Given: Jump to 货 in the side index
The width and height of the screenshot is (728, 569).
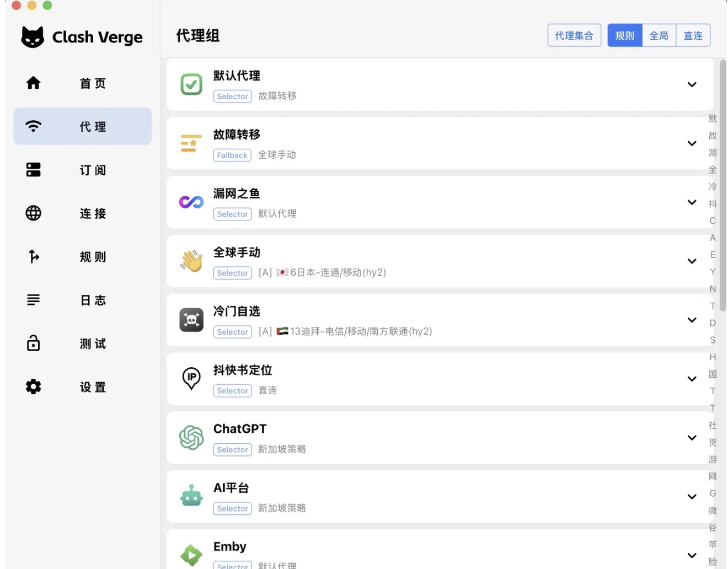Looking at the screenshot, I should tap(713, 443).
